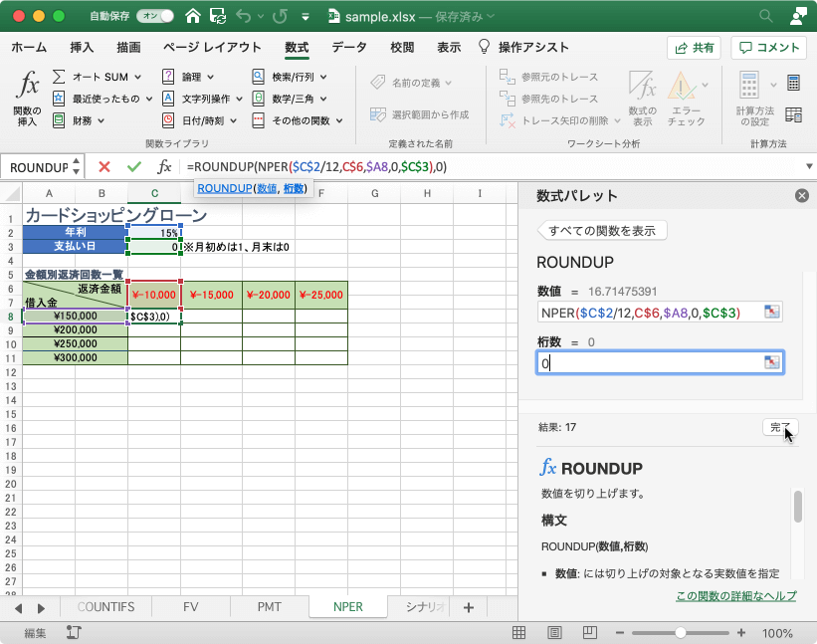The height and width of the screenshot is (644, 817).
Task: Click the Calculate Sheet icon
Action: coord(793,114)
